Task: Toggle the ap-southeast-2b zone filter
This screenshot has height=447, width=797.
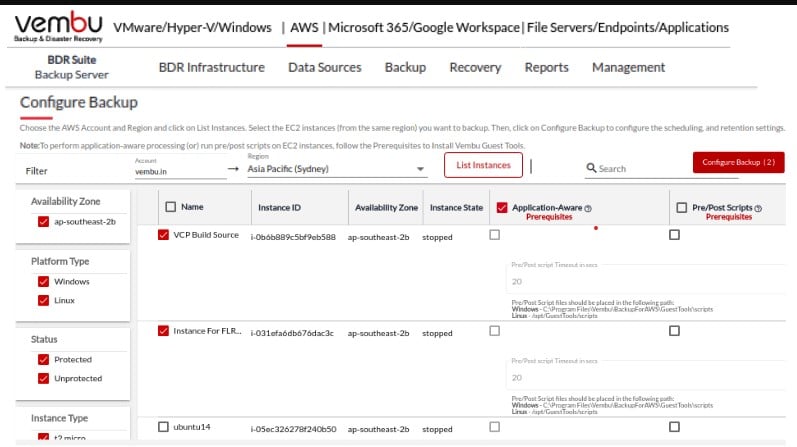Action: [43, 222]
